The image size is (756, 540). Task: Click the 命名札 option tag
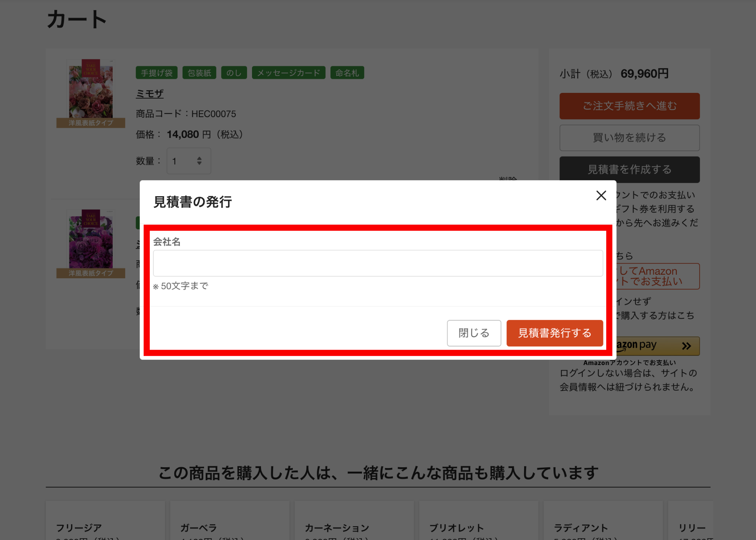347,72
